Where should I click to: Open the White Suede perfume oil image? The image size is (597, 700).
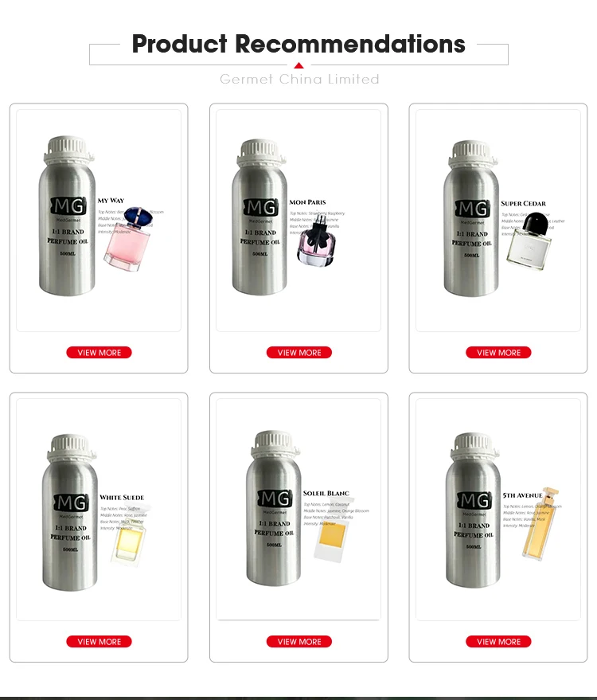(99, 510)
